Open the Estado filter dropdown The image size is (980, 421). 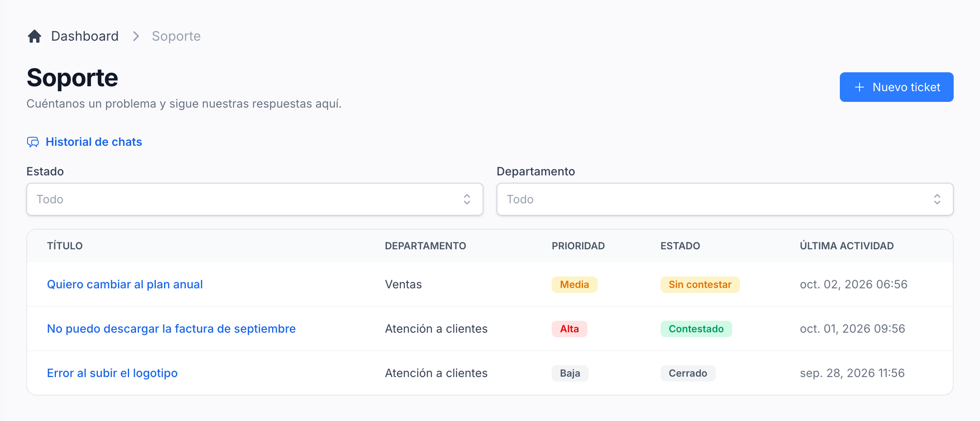255,199
